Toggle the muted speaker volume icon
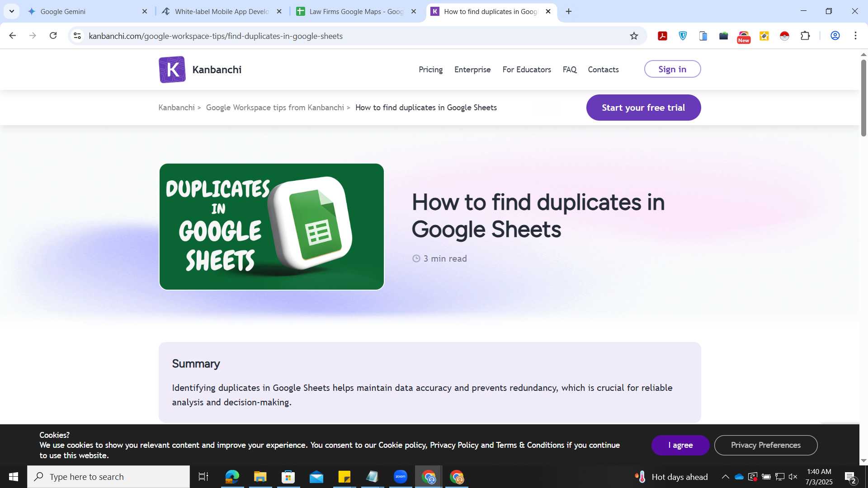Image resolution: width=868 pixels, height=488 pixels. [793, 477]
